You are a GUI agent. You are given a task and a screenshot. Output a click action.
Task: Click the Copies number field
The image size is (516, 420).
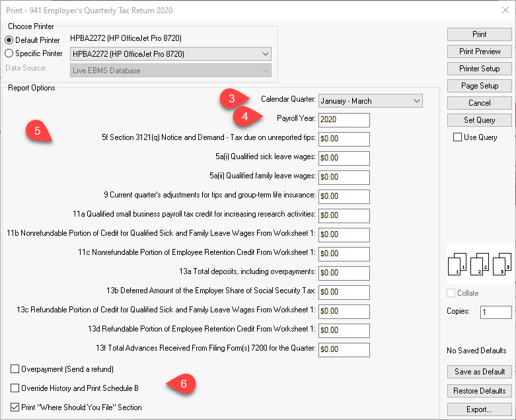[496, 312]
